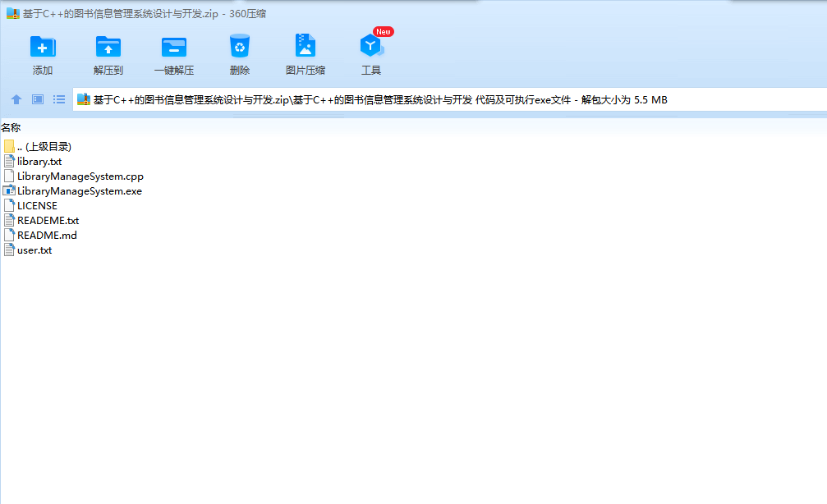Switch to list view icon

pos(59,99)
